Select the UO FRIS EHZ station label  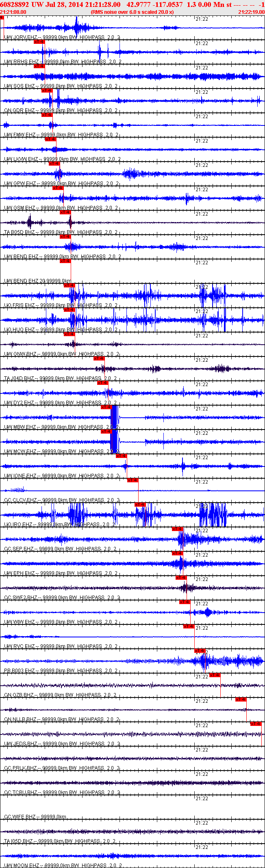pos(20,305)
